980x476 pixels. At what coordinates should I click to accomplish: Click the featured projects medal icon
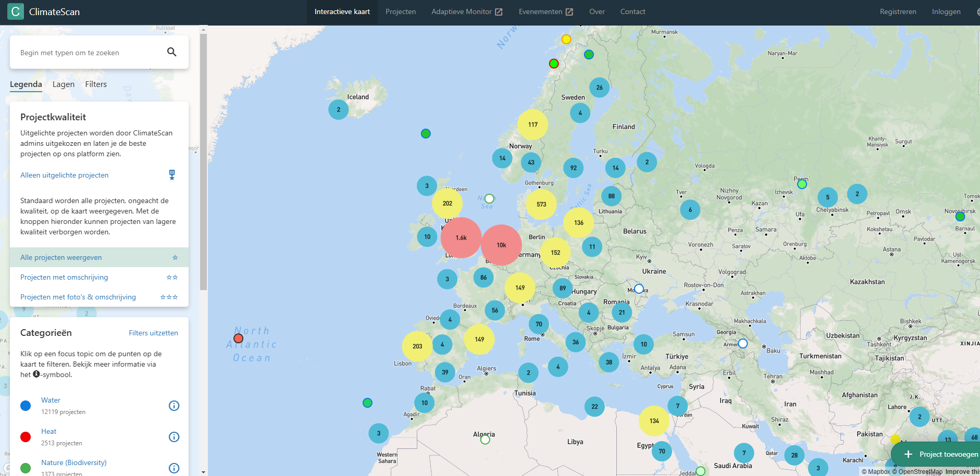point(172,175)
